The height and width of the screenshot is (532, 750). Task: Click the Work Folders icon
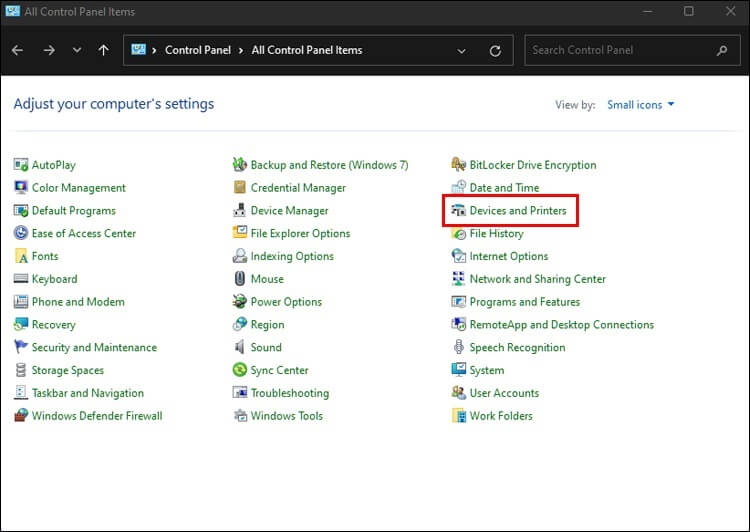coord(459,415)
